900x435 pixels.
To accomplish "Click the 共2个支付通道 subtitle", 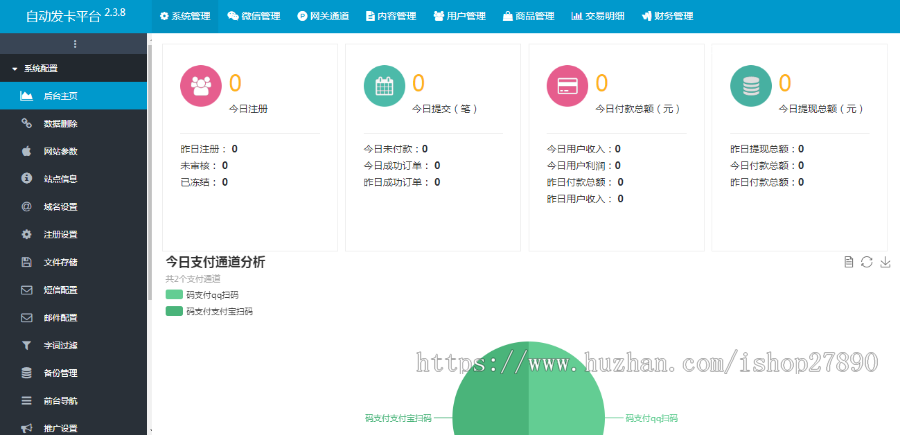I will (193, 279).
